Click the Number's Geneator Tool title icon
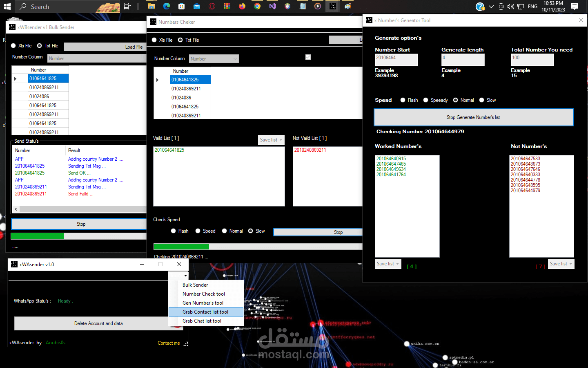The image size is (588, 368). click(369, 20)
